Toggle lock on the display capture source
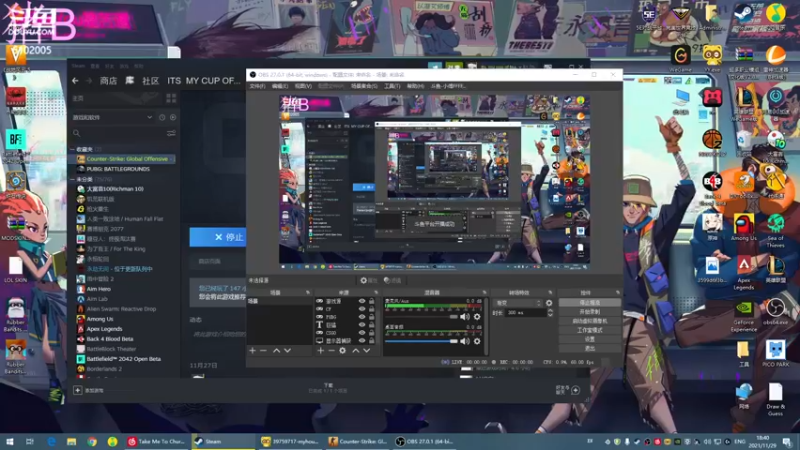Screen dimensions: 800x450 coord(371,340)
